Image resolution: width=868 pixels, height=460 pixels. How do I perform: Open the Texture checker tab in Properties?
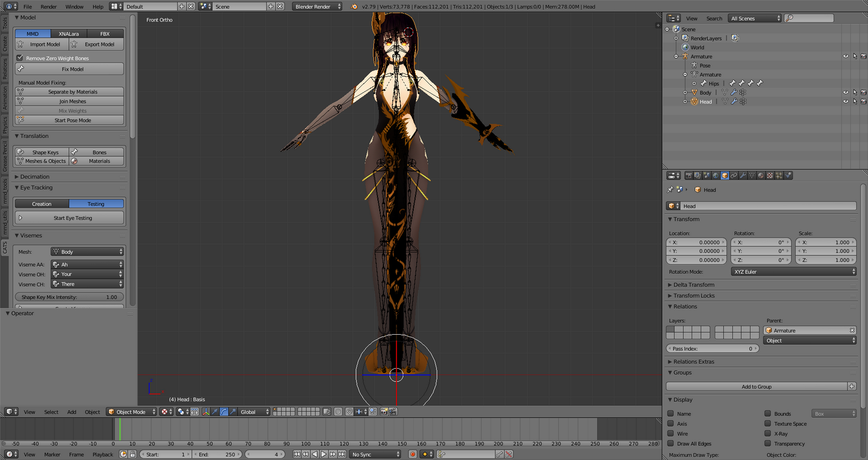[x=770, y=175]
